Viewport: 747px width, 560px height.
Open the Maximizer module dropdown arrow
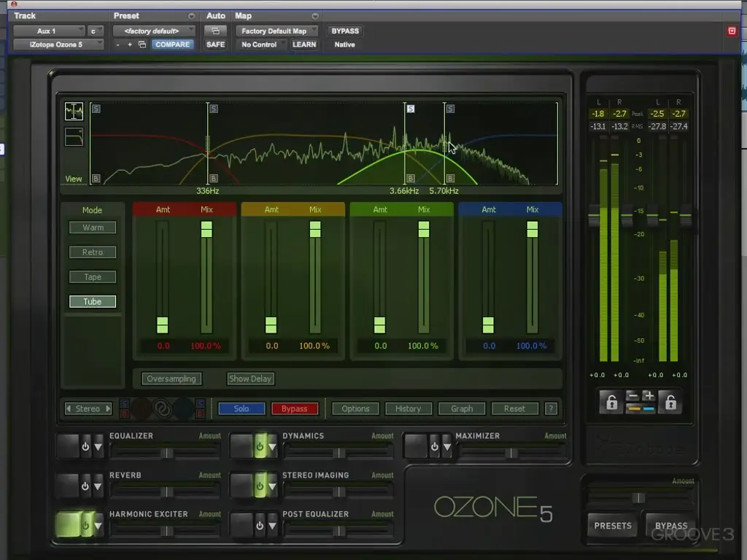[x=447, y=447]
